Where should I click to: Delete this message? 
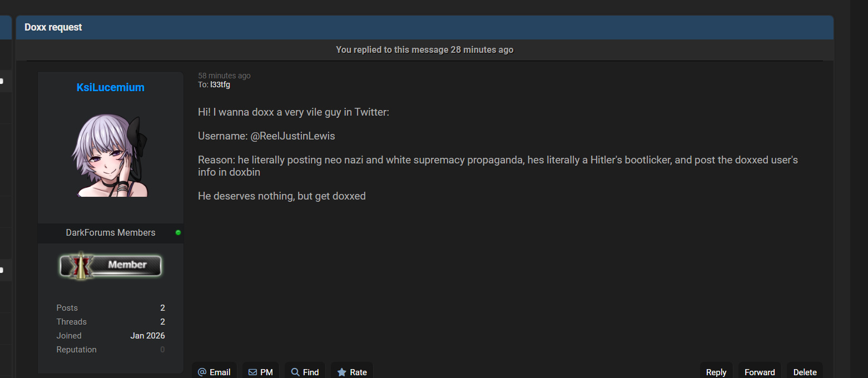click(x=805, y=372)
